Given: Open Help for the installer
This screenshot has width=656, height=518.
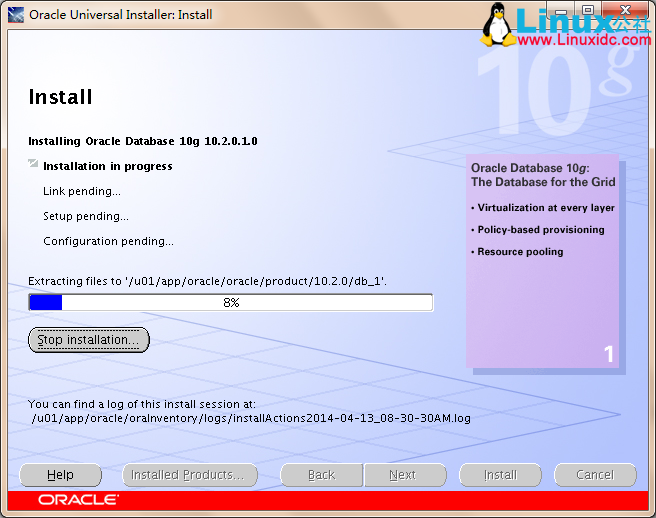Looking at the screenshot, I should coord(60,475).
